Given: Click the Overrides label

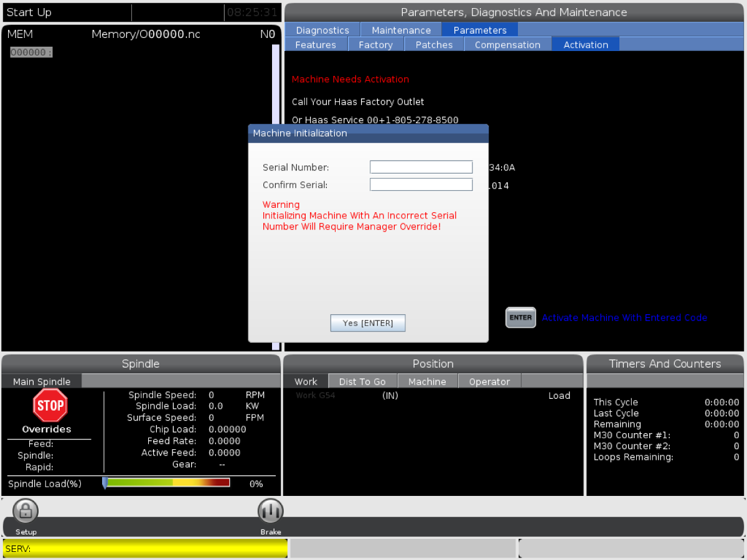Looking at the screenshot, I should [47, 429].
